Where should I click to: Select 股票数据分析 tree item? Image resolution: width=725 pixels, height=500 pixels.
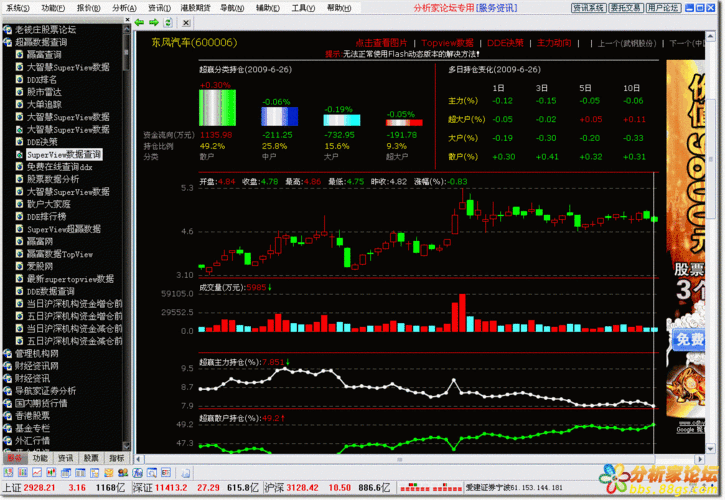click(53, 179)
